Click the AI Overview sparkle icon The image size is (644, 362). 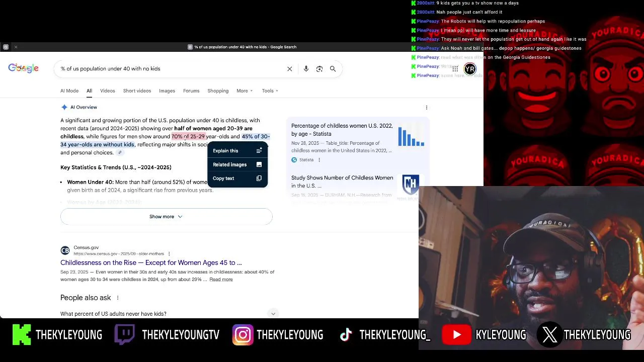coord(64,107)
